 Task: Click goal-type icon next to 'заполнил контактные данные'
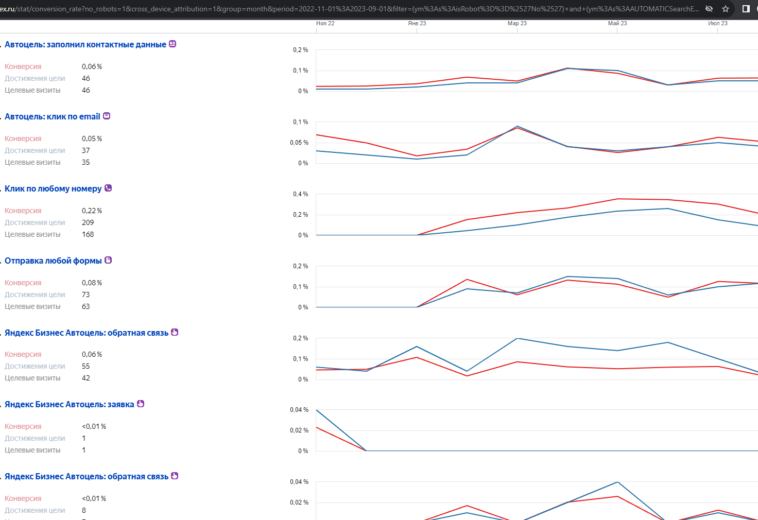pyautogui.click(x=173, y=44)
